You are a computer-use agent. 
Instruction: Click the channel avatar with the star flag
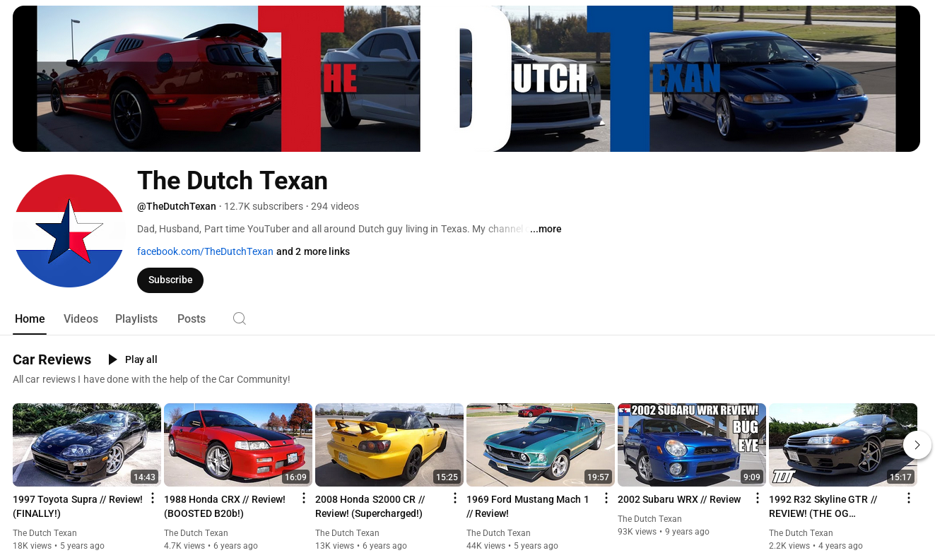[69, 231]
